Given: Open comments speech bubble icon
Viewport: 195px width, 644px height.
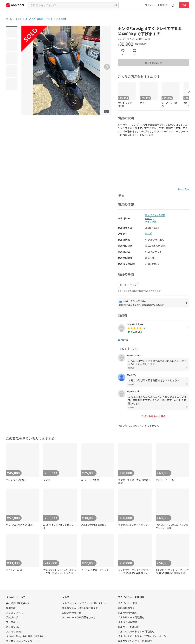Looking at the screenshot, I should (134, 51).
